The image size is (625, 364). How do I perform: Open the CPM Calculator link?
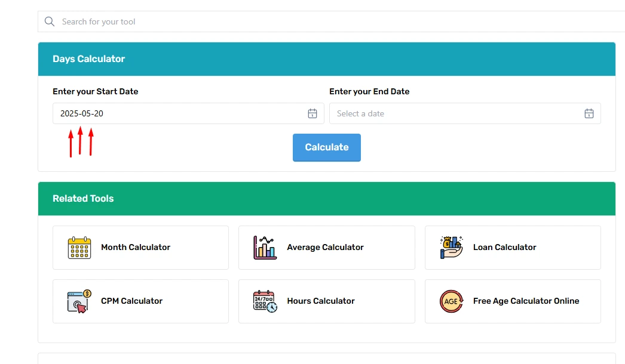140,301
